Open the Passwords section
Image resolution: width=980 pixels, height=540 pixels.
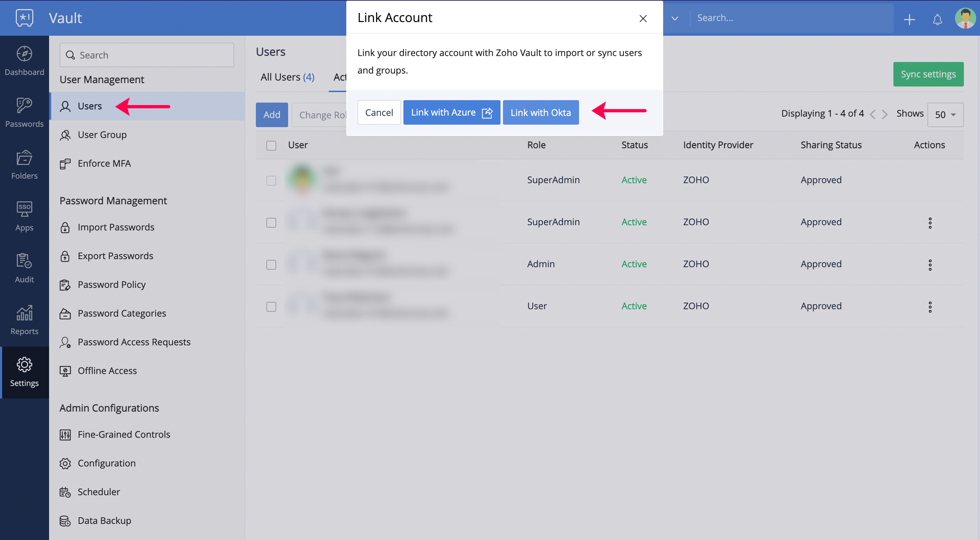tap(24, 113)
